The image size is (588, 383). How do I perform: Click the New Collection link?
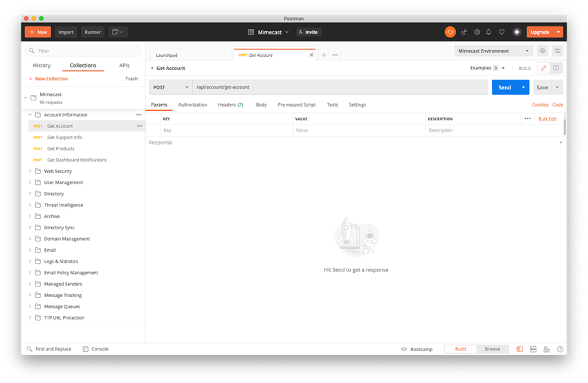click(x=48, y=78)
